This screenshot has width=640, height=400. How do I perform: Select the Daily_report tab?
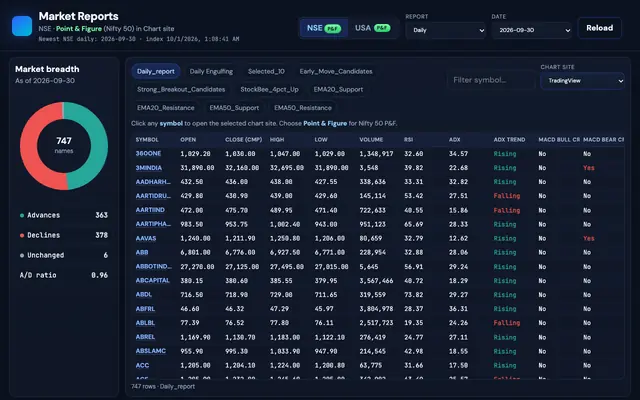(156, 71)
